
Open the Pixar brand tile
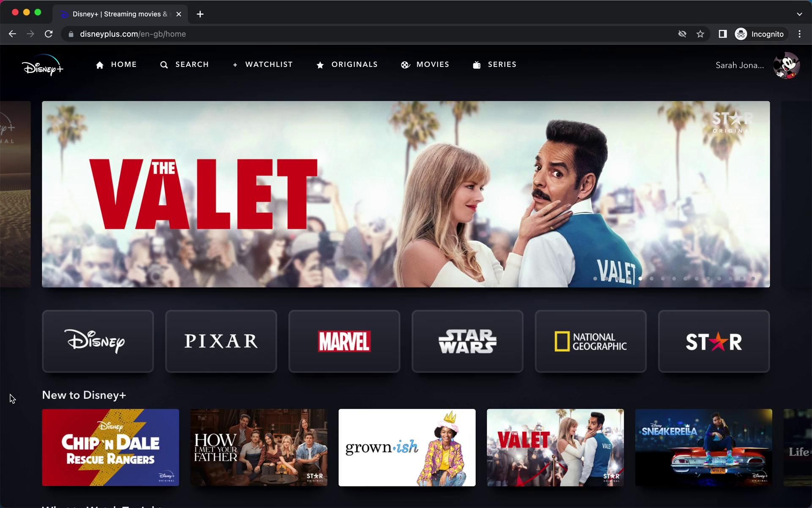coord(221,341)
